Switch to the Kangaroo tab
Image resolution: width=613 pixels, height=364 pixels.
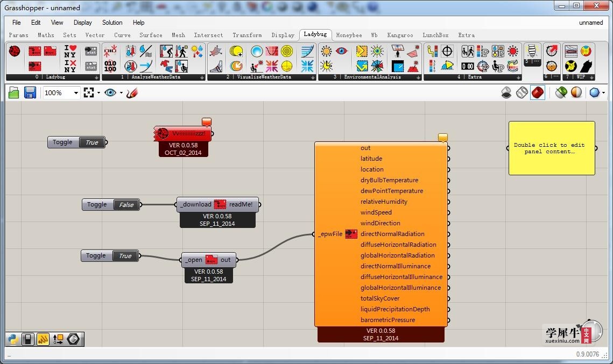tap(400, 35)
